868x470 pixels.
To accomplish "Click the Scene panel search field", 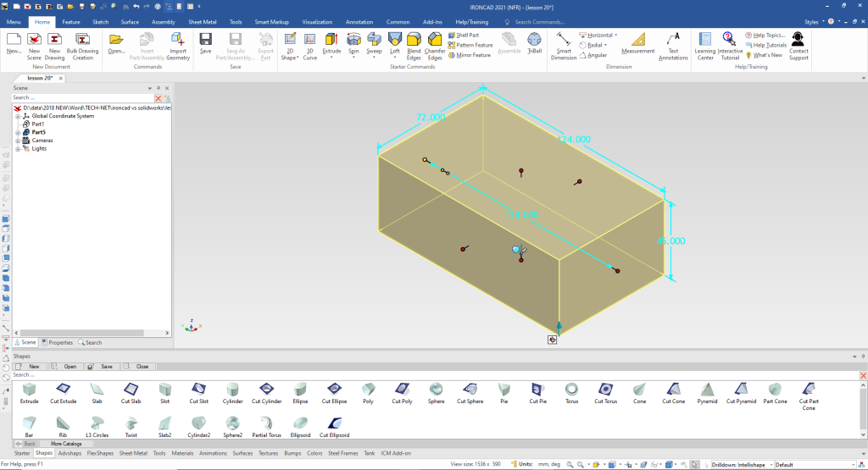I will coord(81,98).
